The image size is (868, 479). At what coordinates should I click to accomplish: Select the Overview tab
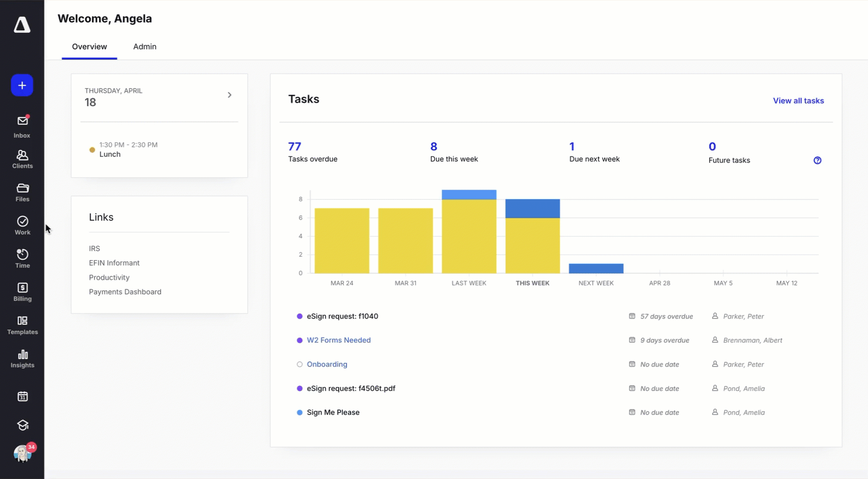(89, 47)
